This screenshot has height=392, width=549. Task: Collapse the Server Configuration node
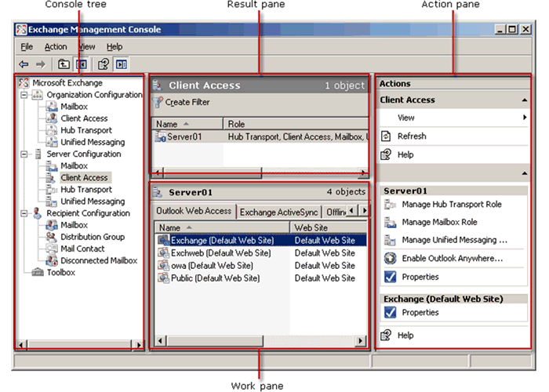(x=24, y=154)
